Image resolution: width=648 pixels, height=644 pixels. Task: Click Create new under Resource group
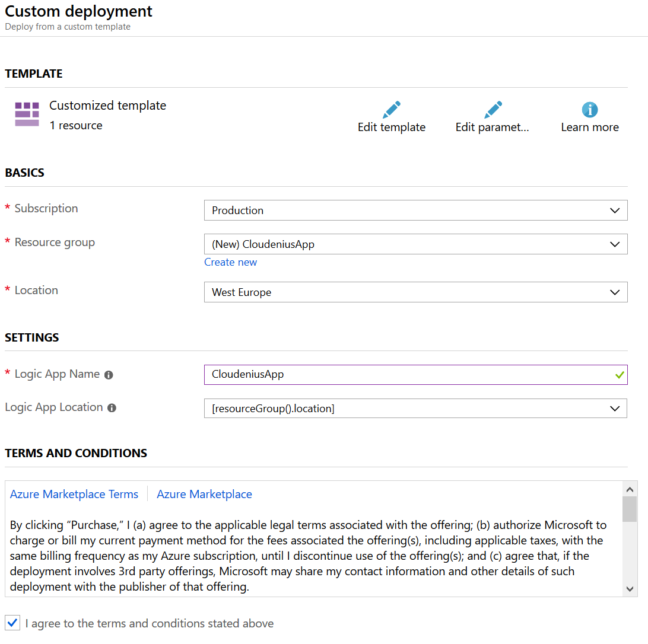230,262
